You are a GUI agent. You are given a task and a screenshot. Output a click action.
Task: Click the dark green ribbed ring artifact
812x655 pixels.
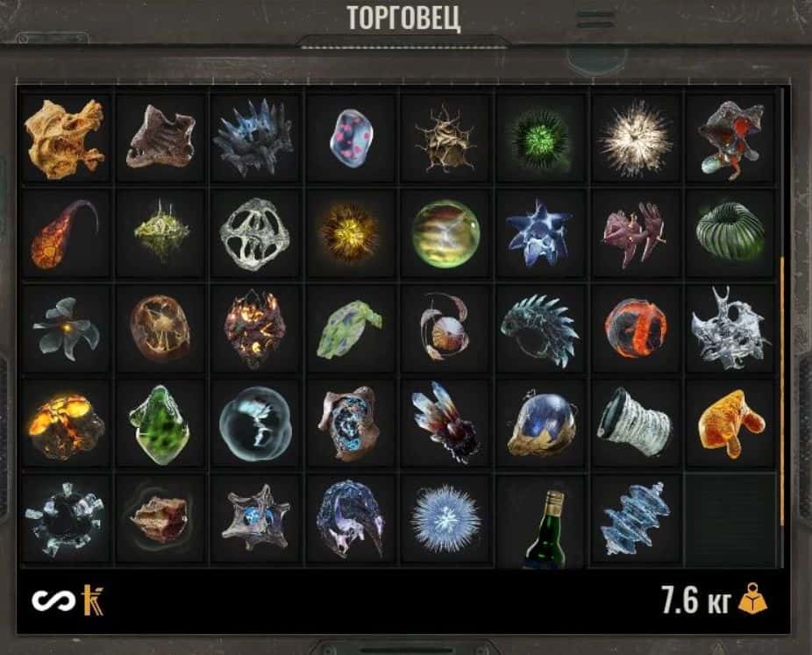[730, 232]
